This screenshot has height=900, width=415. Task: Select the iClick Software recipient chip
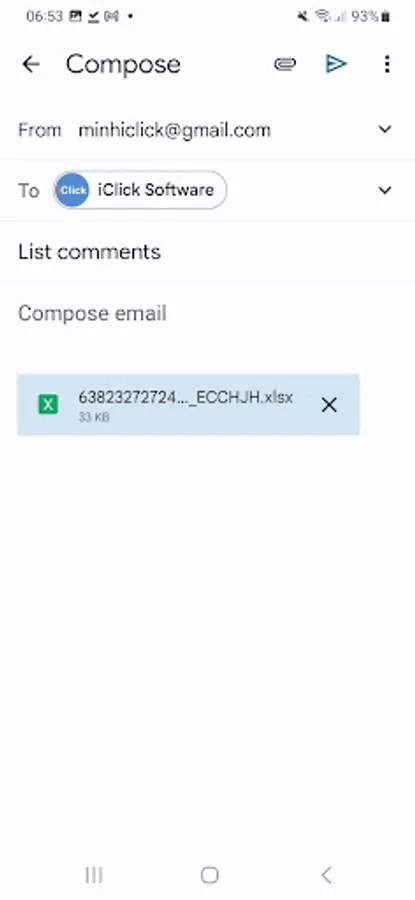point(140,190)
